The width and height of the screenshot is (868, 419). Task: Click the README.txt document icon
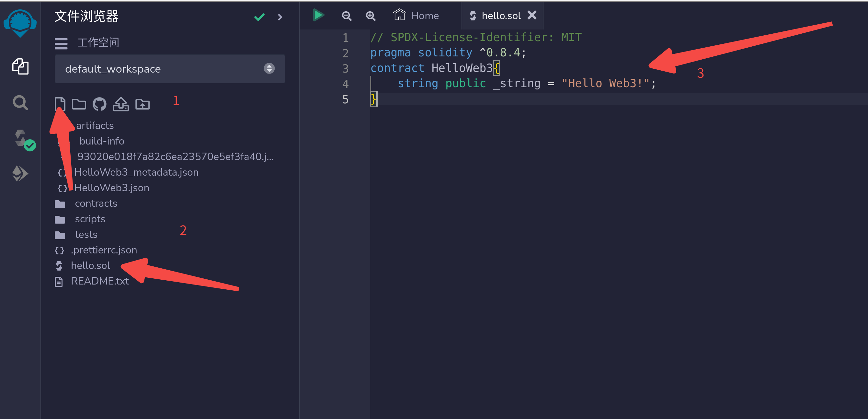pyautogui.click(x=59, y=282)
